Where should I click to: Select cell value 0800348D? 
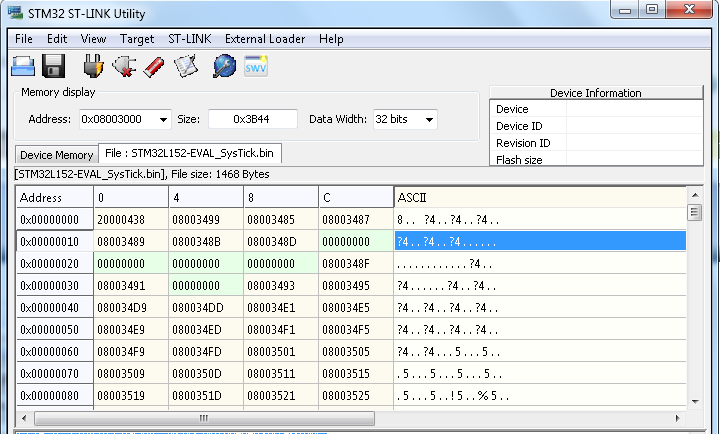281,242
